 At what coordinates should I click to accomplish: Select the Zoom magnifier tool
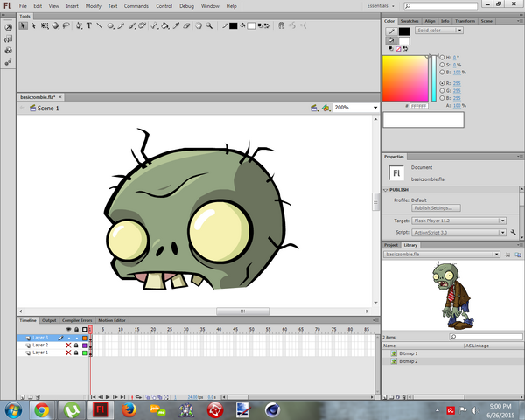210,25
